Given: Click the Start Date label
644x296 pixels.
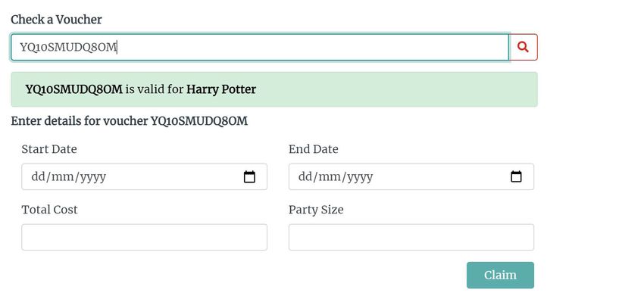Looking at the screenshot, I should tap(49, 149).
